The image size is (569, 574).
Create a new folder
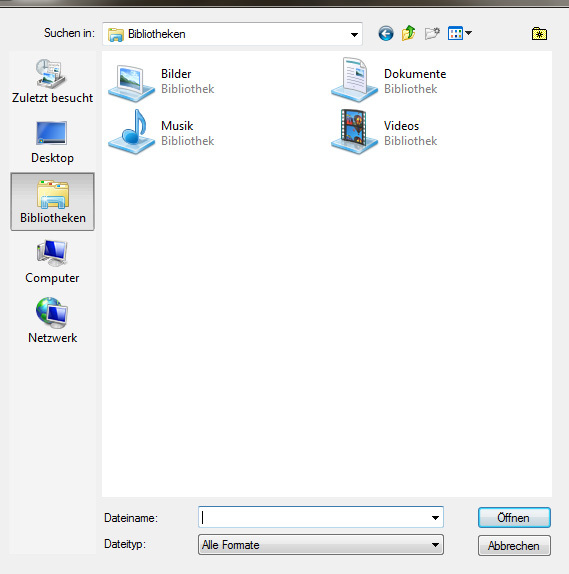tap(432, 33)
